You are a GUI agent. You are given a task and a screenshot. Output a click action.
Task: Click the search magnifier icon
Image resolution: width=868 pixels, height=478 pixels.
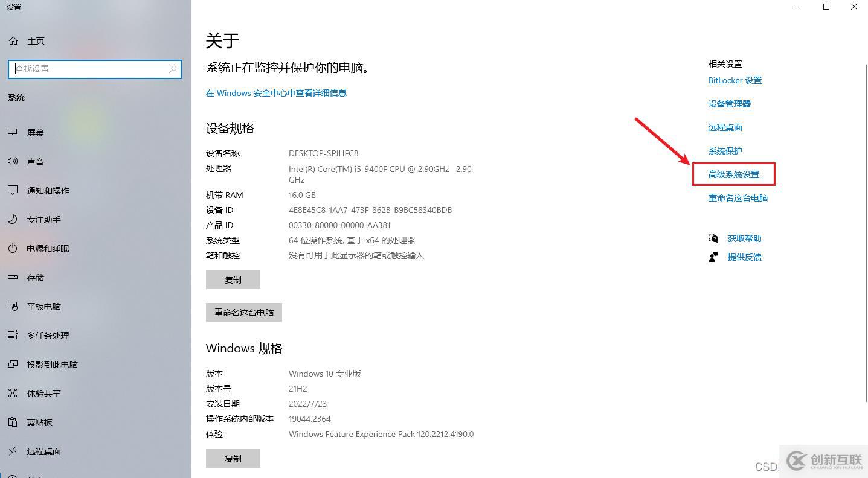(x=173, y=69)
